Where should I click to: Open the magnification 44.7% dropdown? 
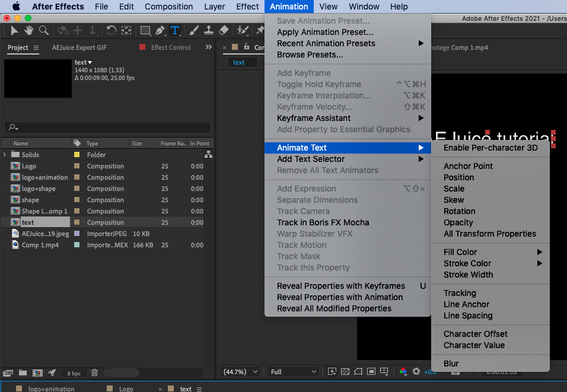(240, 372)
